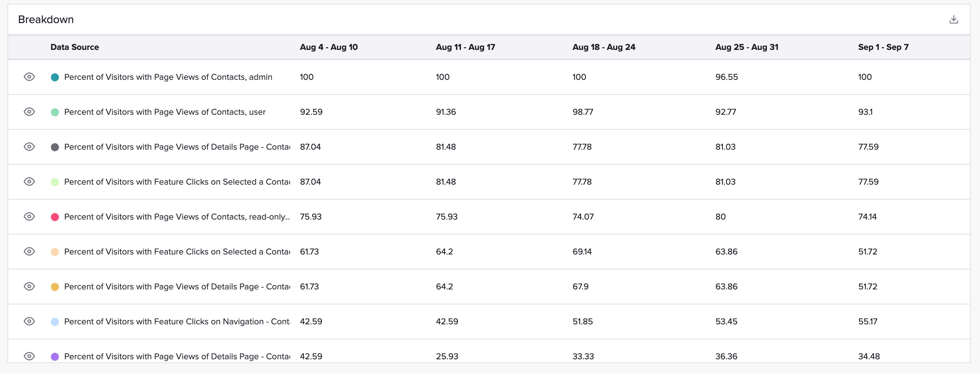This screenshot has width=980, height=373.
Task: Hide the Contacts, user data series
Action: pos(29,112)
